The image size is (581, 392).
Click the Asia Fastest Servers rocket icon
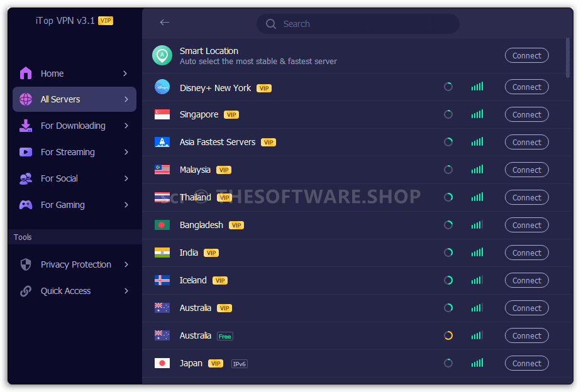162,142
